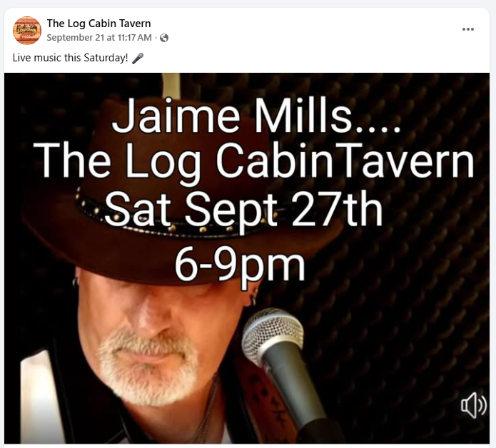The image size is (496, 448).
Task: Open the three-dot post options menu
Action: click(x=468, y=29)
